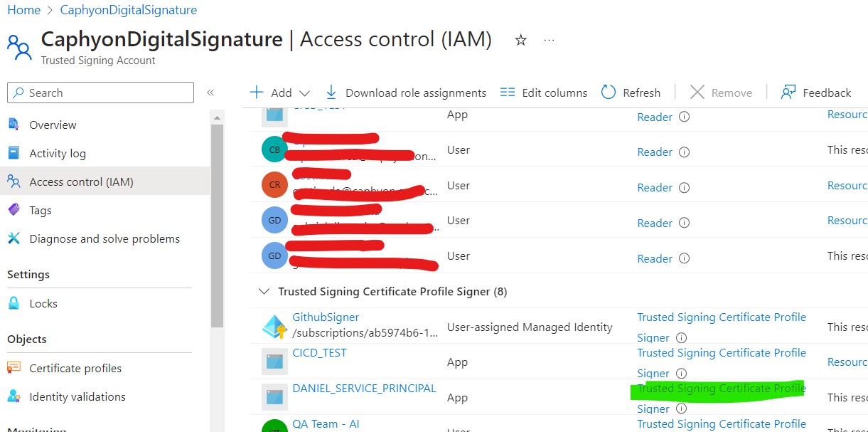Collapse the sidebar with the double chevron
The image size is (868, 432).
(211, 91)
